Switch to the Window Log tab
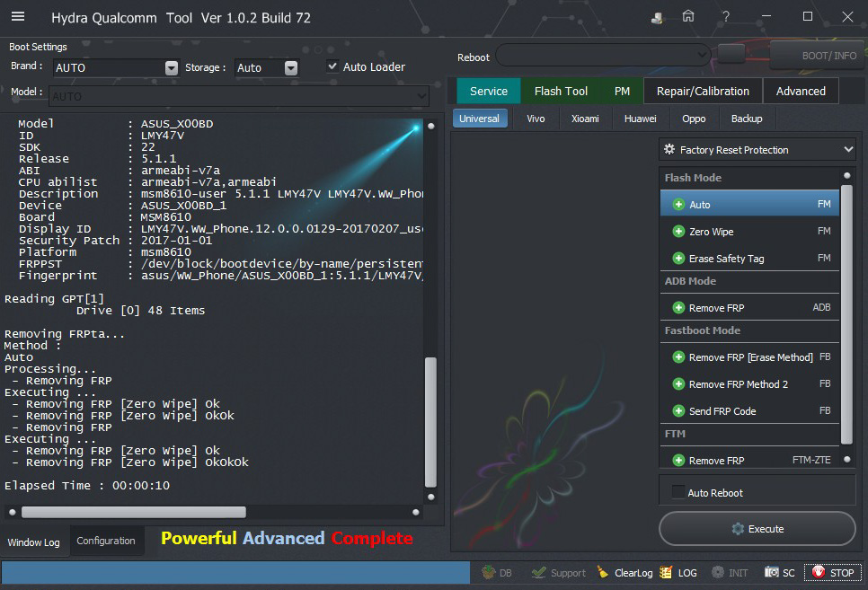The height and width of the screenshot is (590, 868). (34, 542)
